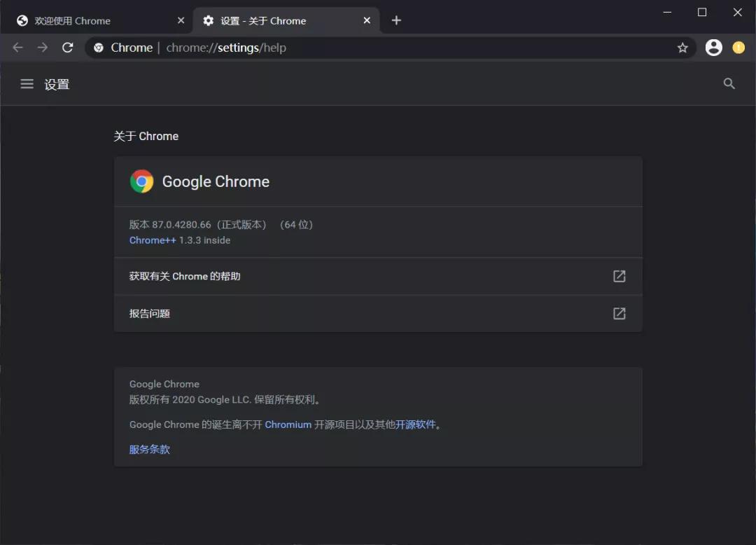
Task: Open the Chromium project link
Action: click(288, 424)
